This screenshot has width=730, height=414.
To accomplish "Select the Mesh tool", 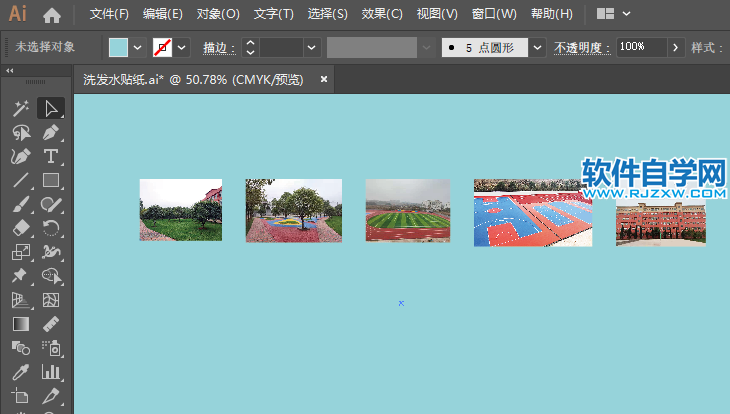I will click(x=51, y=300).
